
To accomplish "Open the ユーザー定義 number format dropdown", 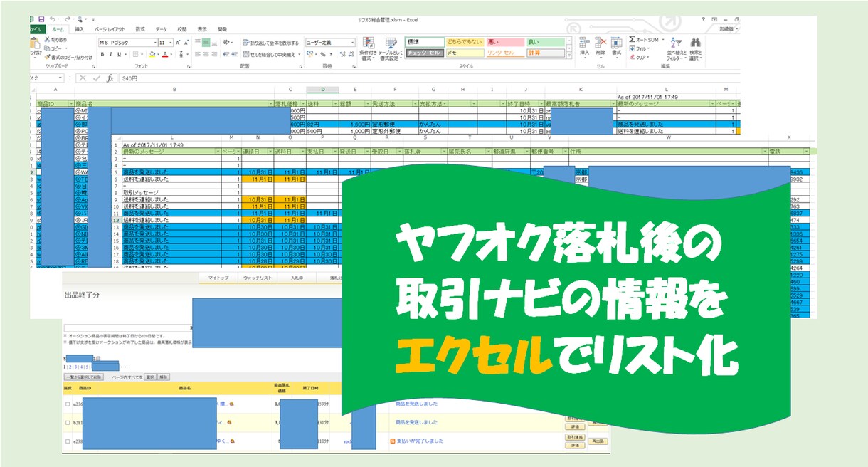I will (x=353, y=43).
